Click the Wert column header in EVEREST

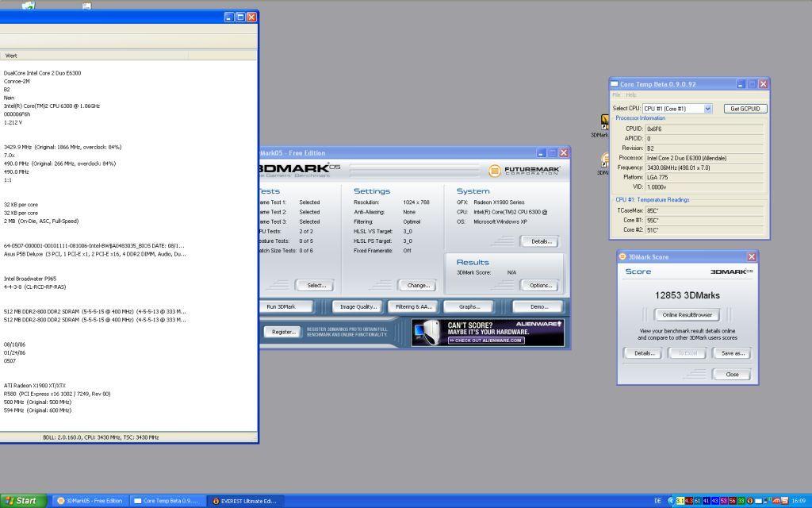click(11, 56)
